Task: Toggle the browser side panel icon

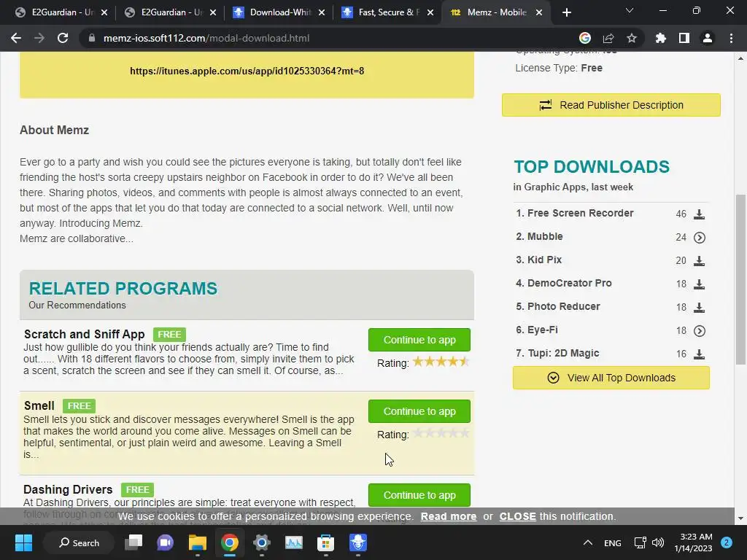Action: 684,38
